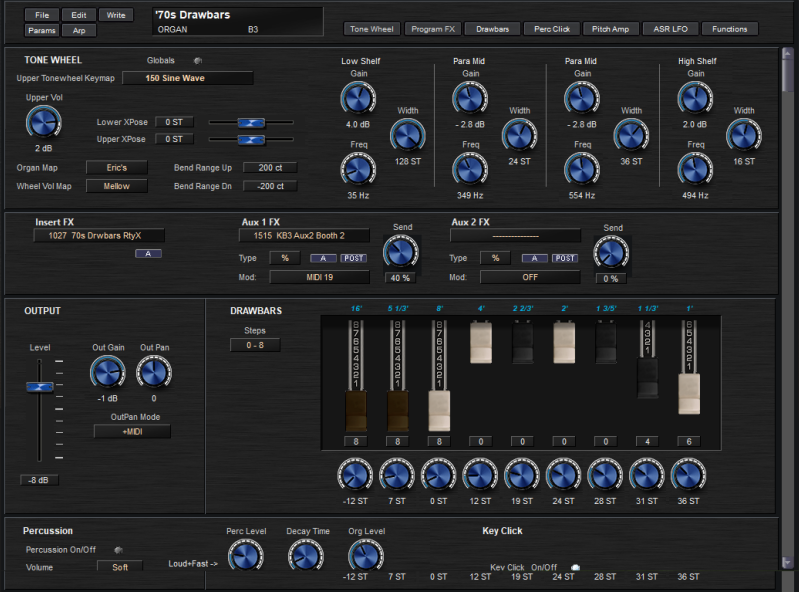Image resolution: width=800 pixels, height=592 pixels.
Task: Click the Perc Level knob
Action: [x=245, y=555]
